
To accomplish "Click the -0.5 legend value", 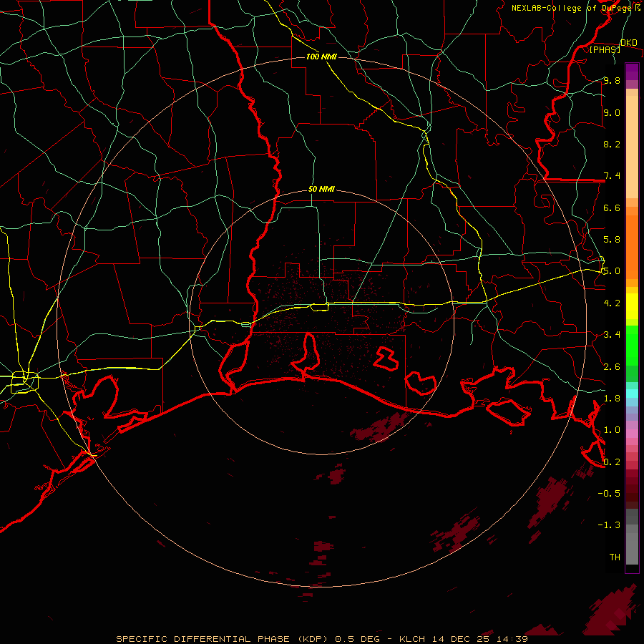I will coord(609,494).
